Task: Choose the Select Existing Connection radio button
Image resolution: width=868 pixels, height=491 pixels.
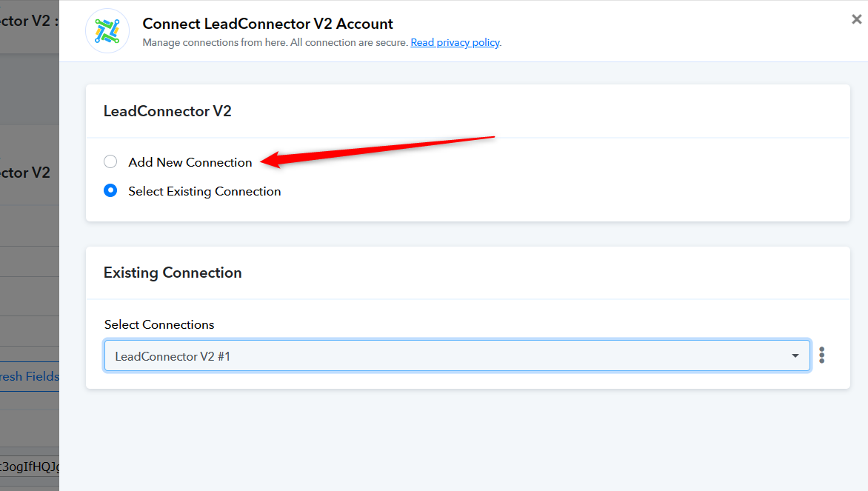Action: [x=110, y=190]
